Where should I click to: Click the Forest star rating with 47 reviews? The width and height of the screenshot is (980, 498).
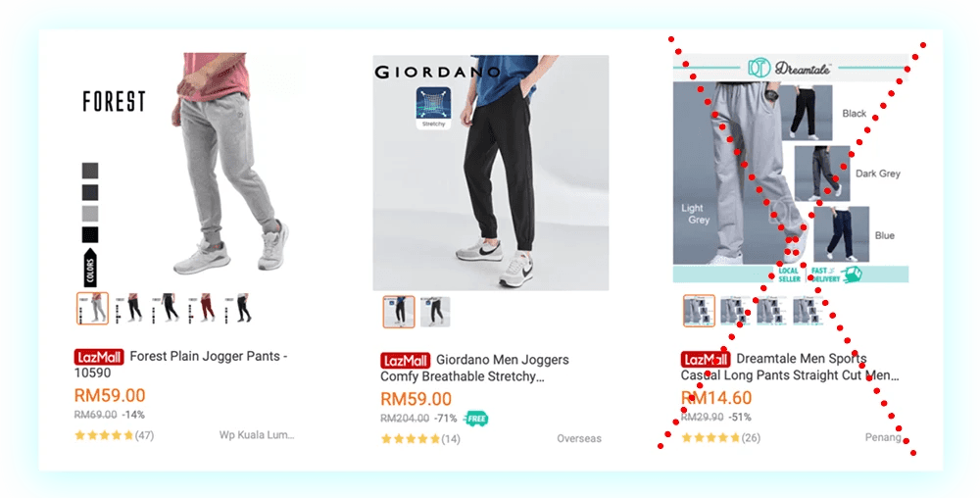pyautogui.click(x=114, y=435)
